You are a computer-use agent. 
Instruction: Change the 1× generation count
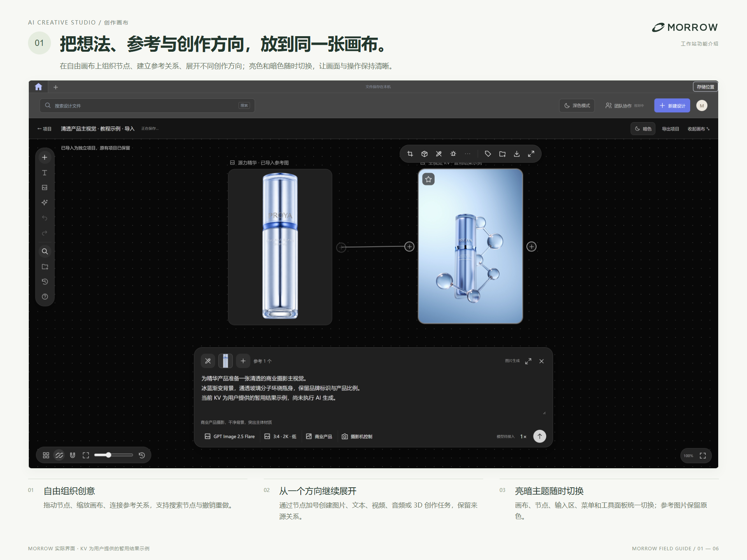coord(523,436)
